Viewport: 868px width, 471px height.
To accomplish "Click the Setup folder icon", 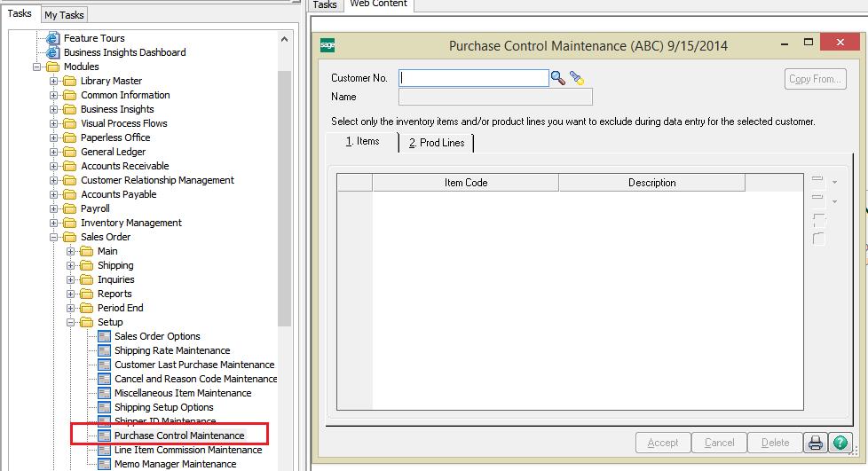I will (x=87, y=322).
